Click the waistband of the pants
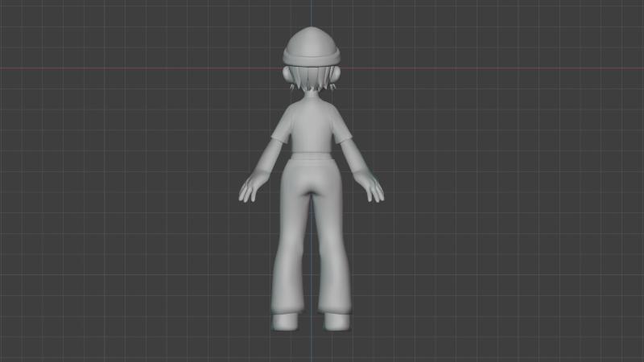Image resolution: width=644 pixels, height=362 pixels. 312,158
